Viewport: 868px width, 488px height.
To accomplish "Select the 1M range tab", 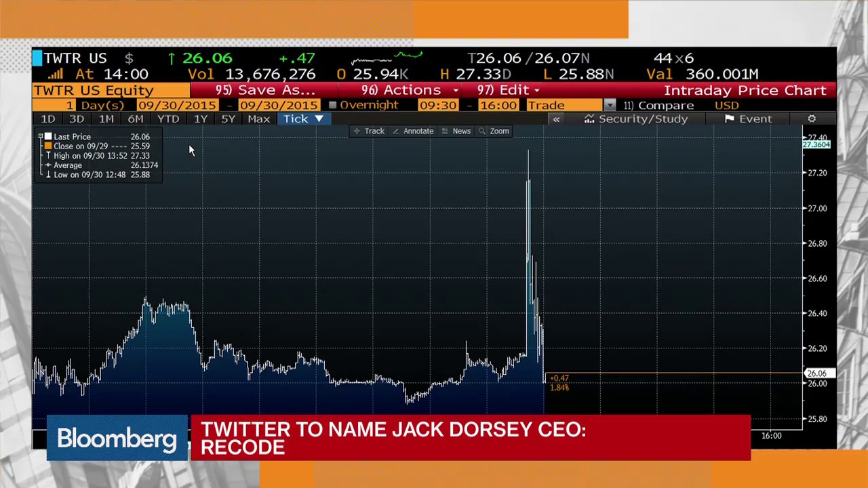I will (106, 119).
